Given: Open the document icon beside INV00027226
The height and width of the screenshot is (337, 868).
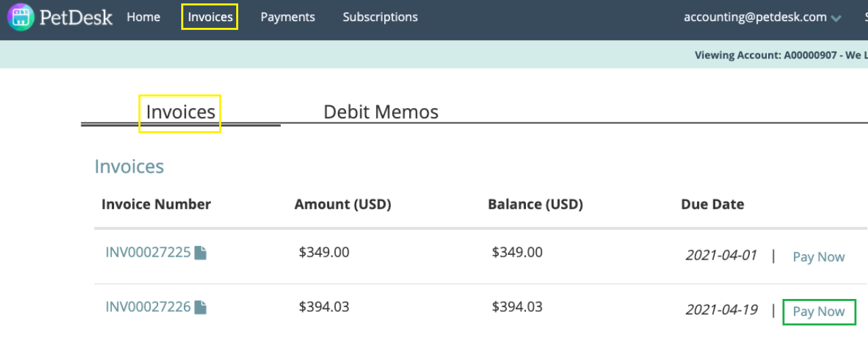Looking at the screenshot, I should [x=200, y=307].
